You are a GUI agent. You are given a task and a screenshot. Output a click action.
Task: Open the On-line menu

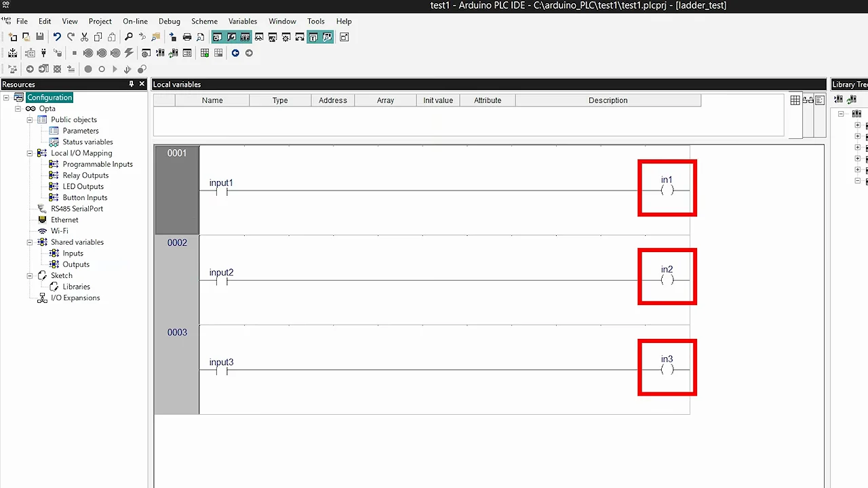tap(136, 21)
